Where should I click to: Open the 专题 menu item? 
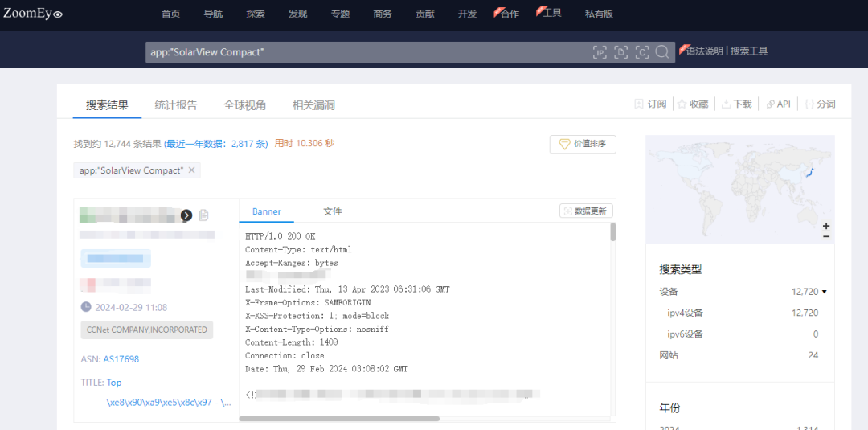click(x=341, y=14)
